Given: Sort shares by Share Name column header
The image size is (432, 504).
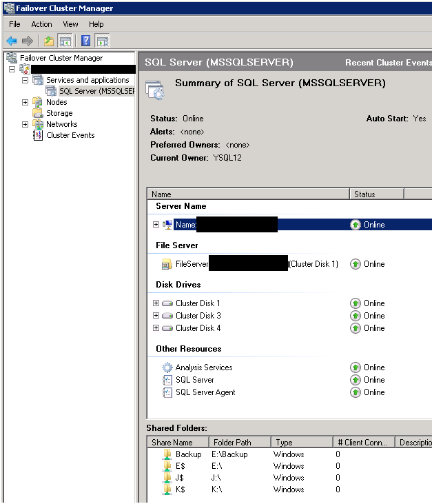Looking at the screenshot, I should tap(178, 443).
